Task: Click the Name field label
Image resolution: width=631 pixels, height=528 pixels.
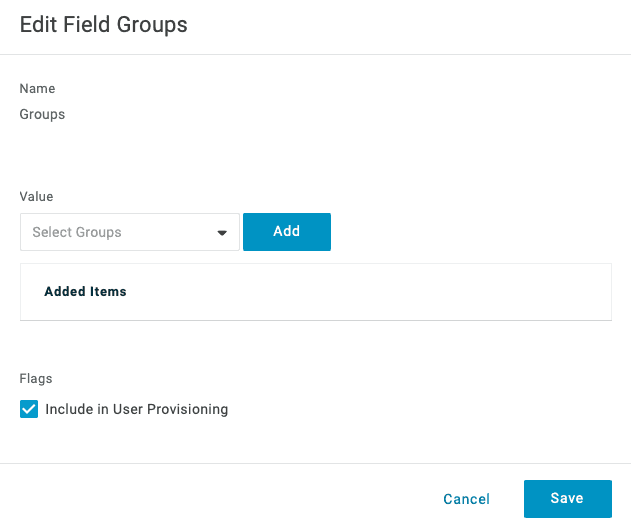Action: point(37,89)
